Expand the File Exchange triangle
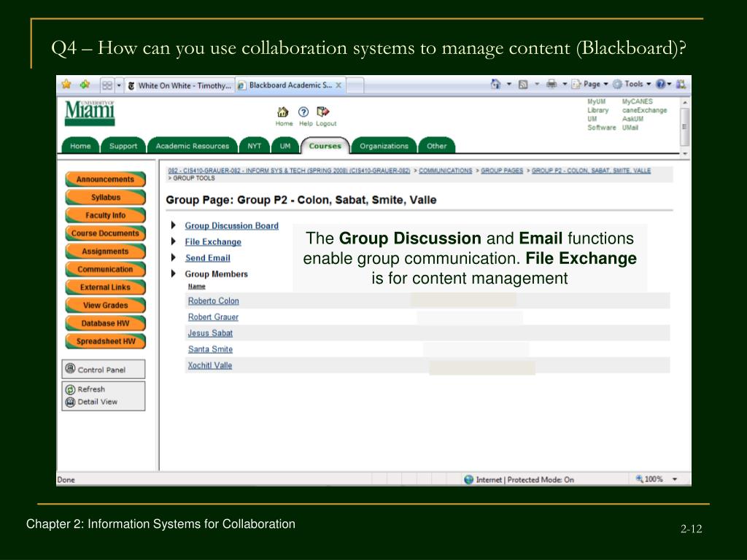Screen dimensions: 747x560 pyautogui.click(x=174, y=241)
